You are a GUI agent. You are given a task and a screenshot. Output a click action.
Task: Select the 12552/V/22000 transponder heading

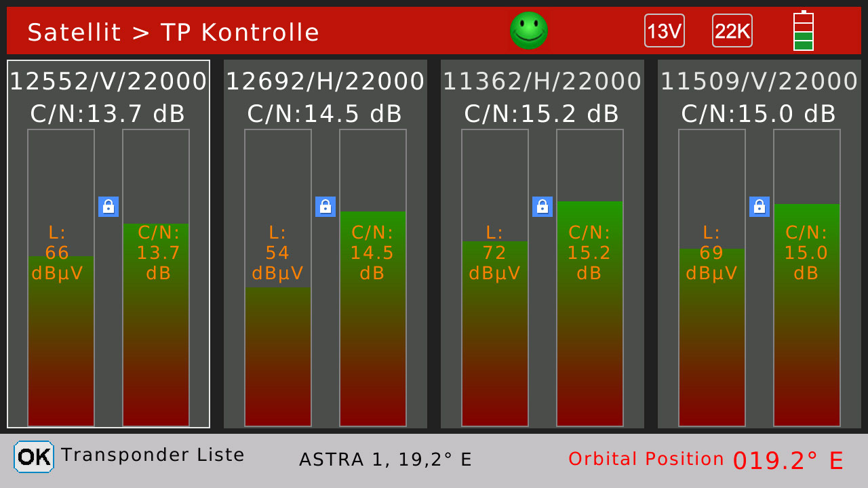point(108,82)
